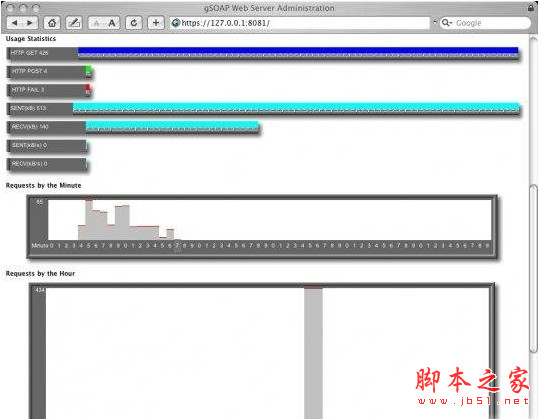Viewport: 541px width, 419px height.
Task: Go back with the left arrow button
Action: tap(15, 23)
